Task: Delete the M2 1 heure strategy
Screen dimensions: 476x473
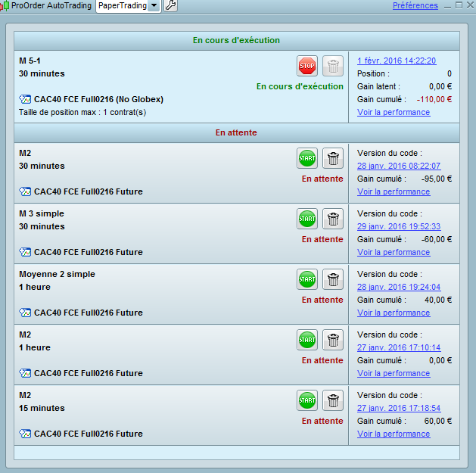Action: pyautogui.click(x=333, y=340)
